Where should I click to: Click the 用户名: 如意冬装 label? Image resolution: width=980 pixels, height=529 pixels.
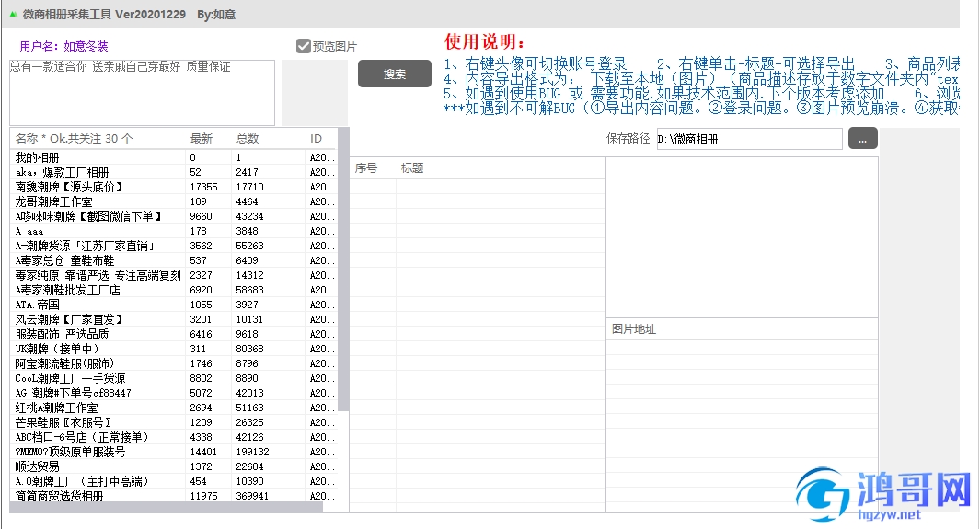[x=63, y=46]
